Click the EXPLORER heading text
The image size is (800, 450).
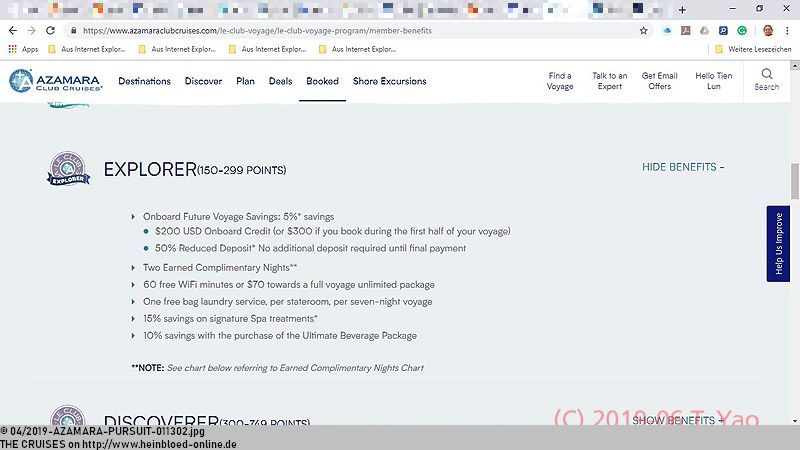click(150, 169)
